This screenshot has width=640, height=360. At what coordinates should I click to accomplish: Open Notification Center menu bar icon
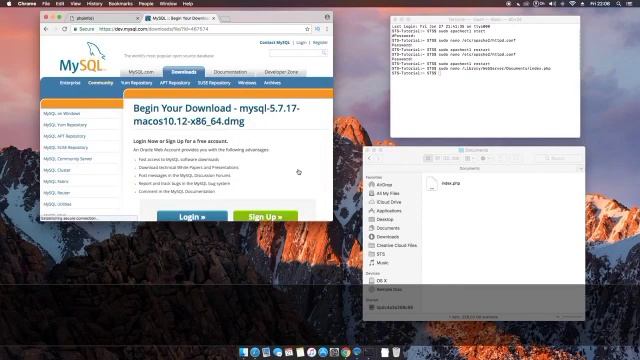[630, 4]
